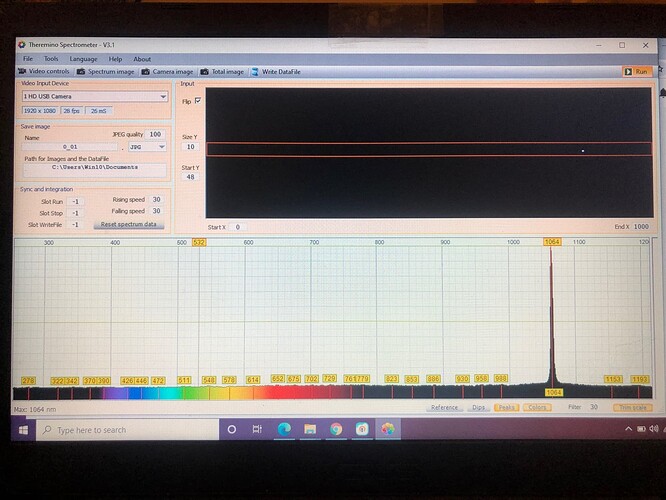Toggle the Run button
This screenshot has width=666, height=500.
click(x=636, y=71)
